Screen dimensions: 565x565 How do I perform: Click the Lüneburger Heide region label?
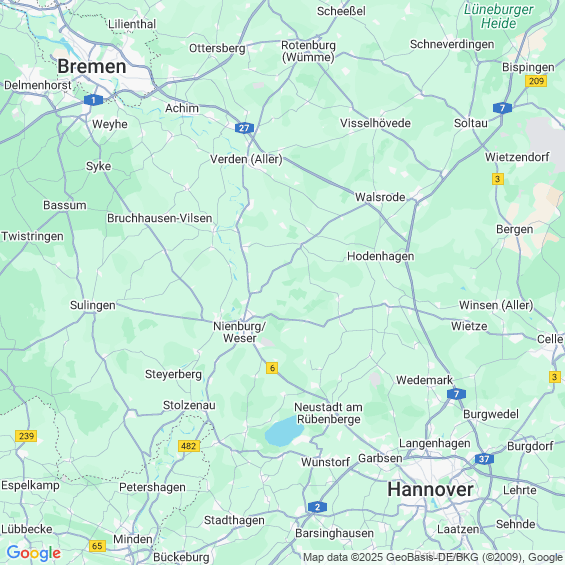[x=498, y=16]
